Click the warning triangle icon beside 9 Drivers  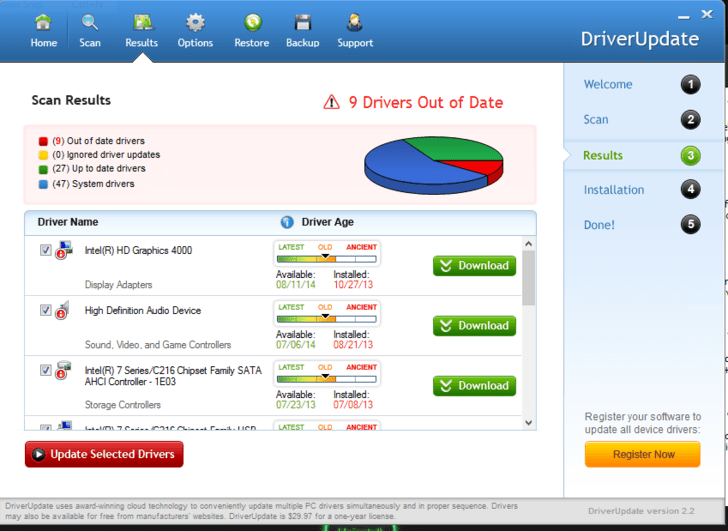(332, 102)
